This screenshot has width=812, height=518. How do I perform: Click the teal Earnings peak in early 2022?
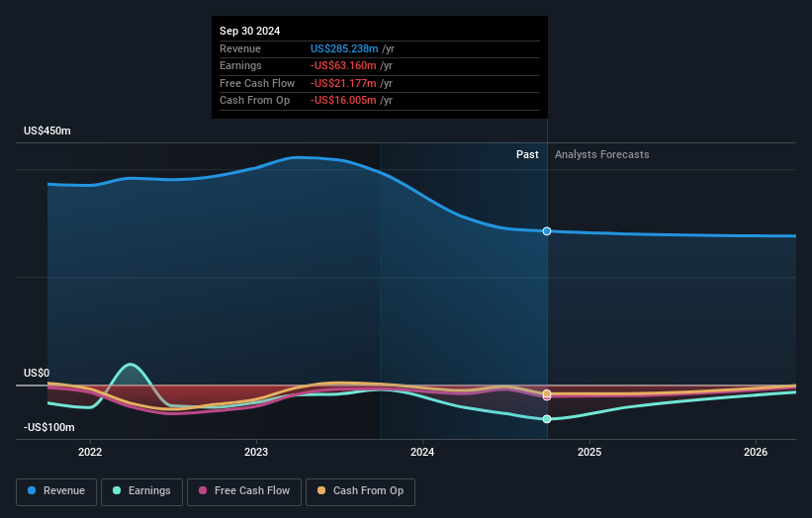coord(130,365)
